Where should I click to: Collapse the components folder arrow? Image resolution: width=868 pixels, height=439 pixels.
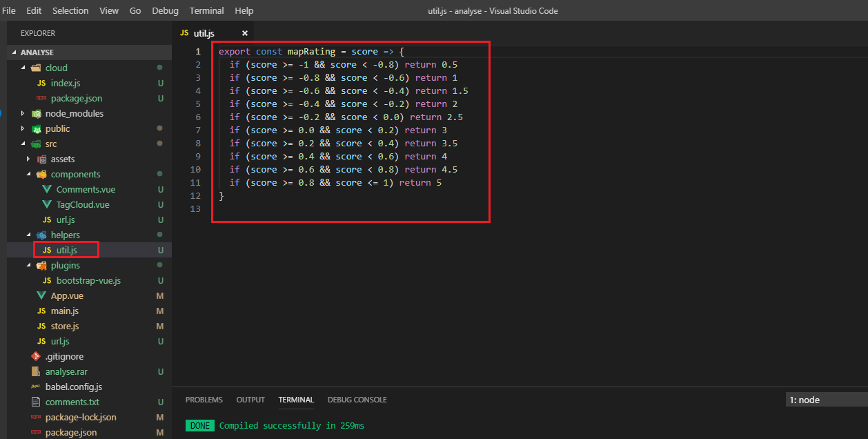28,174
